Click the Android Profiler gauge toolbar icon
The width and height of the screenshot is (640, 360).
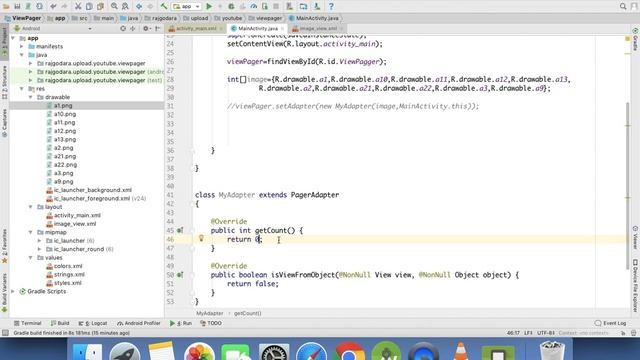point(253,6)
